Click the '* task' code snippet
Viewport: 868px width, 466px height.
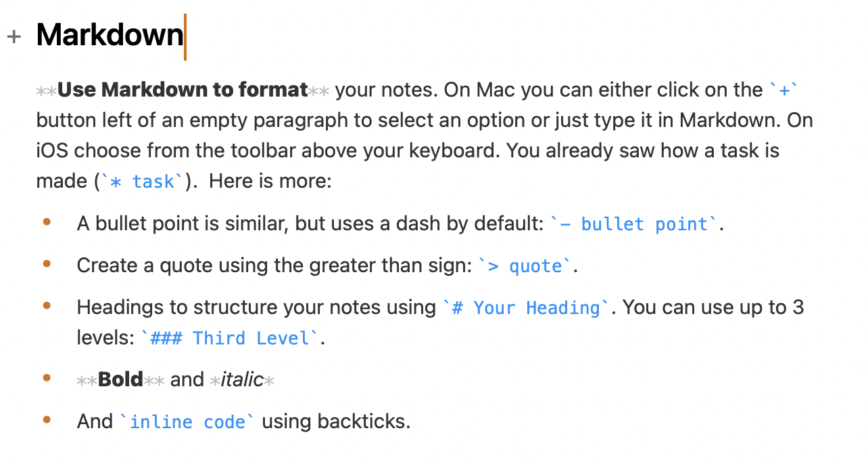pos(143,182)
